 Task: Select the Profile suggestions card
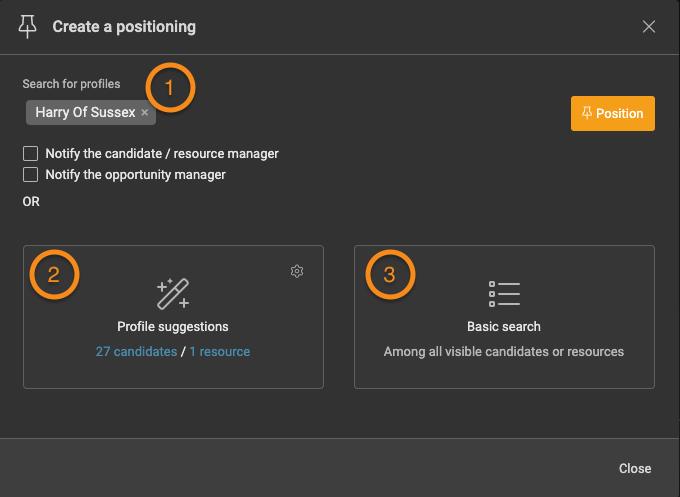pyautogui.click(x=173, y=317)
